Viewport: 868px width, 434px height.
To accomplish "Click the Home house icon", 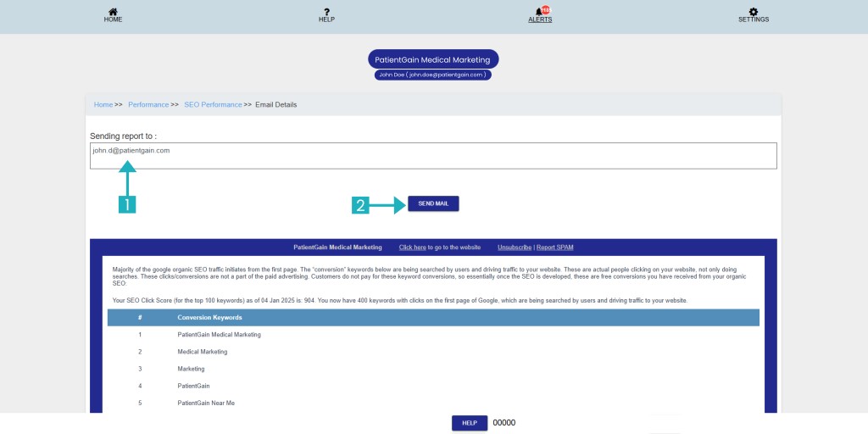I will click(x=113, y=11).
